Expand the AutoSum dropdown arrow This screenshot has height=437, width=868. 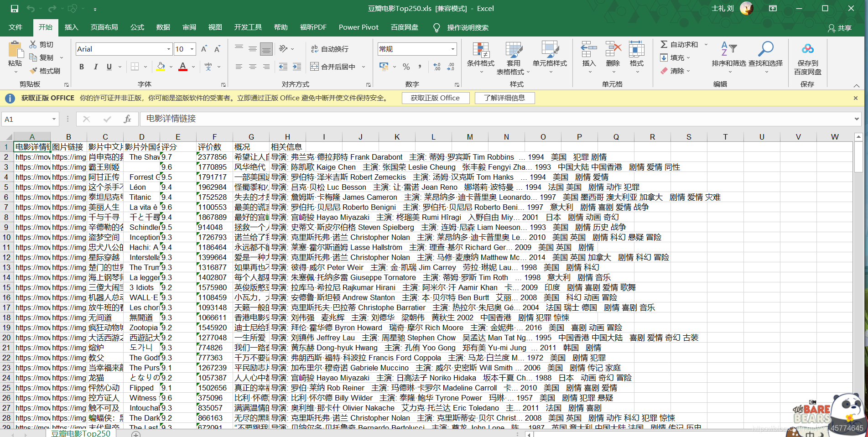pyautogui.click(x=706, y=44)
